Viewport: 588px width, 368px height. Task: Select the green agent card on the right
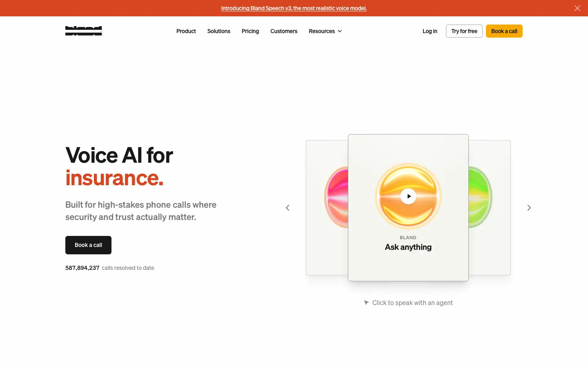[x=490, y=208]
